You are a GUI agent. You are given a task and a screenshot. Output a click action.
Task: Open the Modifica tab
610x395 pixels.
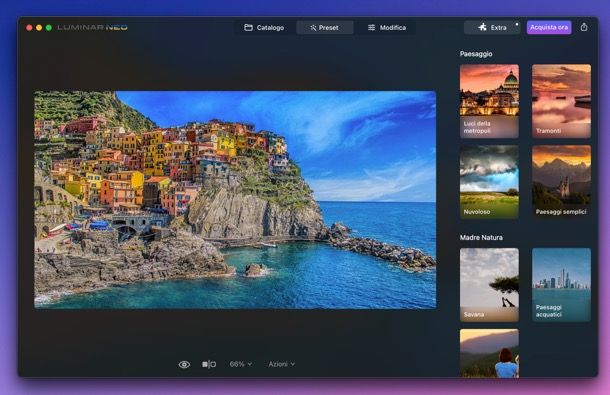387,28
